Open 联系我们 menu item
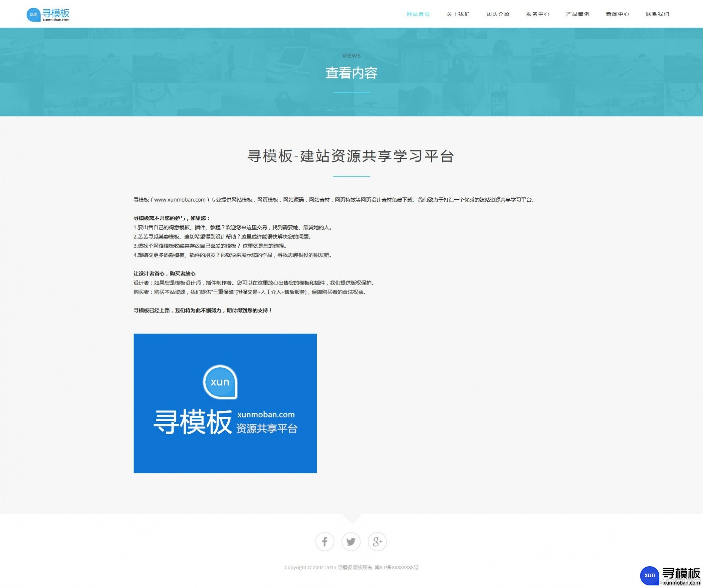This screenshot has width=703, height=588. point(657,14)
